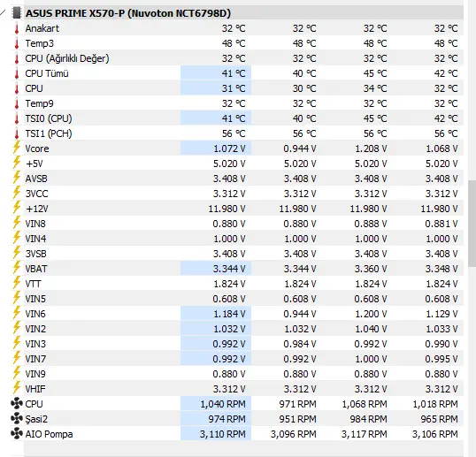Screen dimensions: 476x457
Task: Click the lightning bolt icon next to Vcore
Action: pyautogui.click(x=17, y=148)
